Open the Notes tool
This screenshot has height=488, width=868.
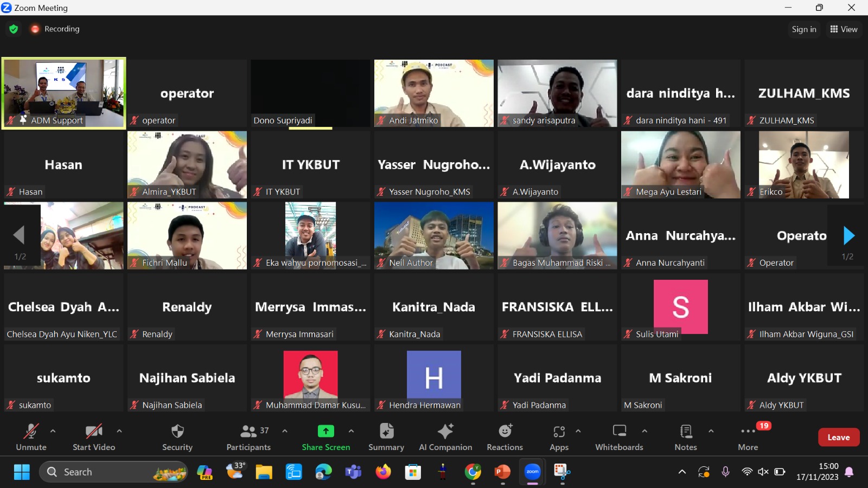coord(686,432)
